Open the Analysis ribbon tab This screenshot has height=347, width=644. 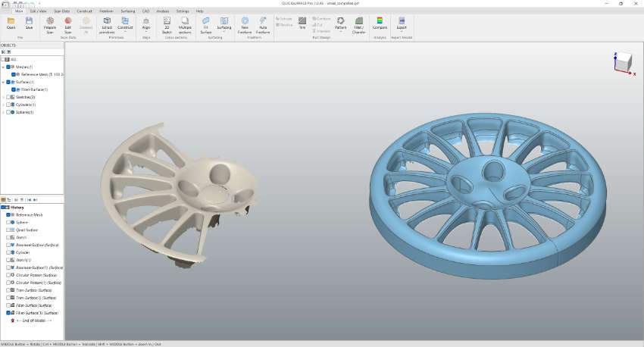coord(163,11)
